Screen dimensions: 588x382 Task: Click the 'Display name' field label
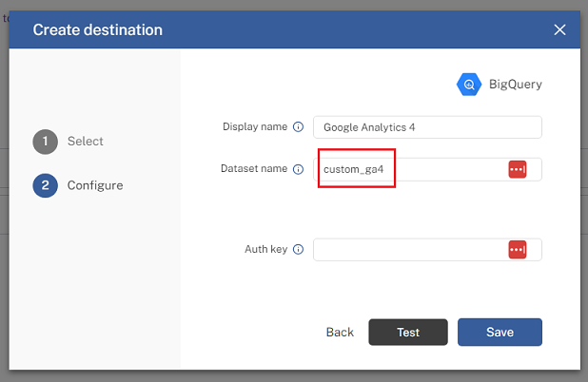[x=255, y=127]
